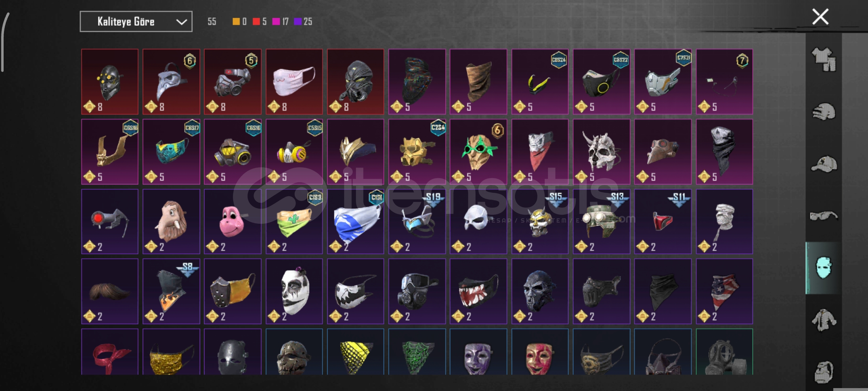Choose the American flag bandana
Screen dimensions: 868x391
[x=724, y=291]
